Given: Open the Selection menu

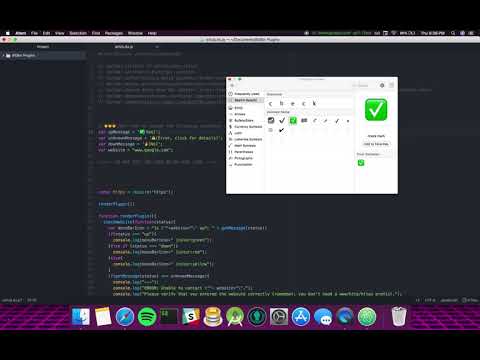Looking at the screenshot, I should 78,33.
